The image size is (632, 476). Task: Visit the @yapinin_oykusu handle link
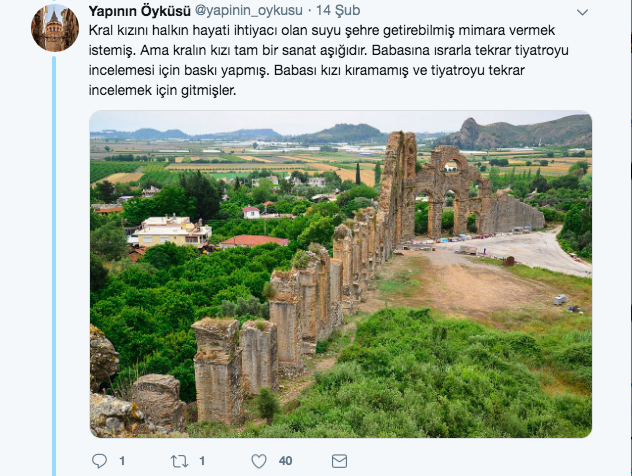point(249,10)
